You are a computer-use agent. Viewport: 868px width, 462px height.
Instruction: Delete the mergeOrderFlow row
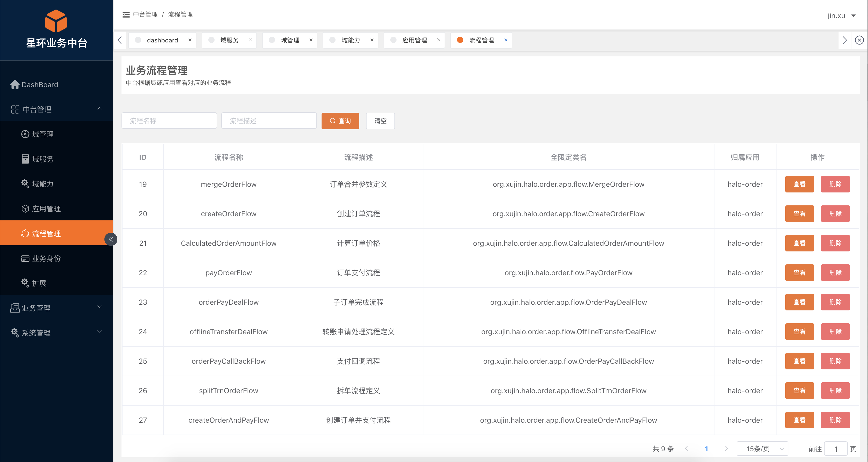(835, 184)
